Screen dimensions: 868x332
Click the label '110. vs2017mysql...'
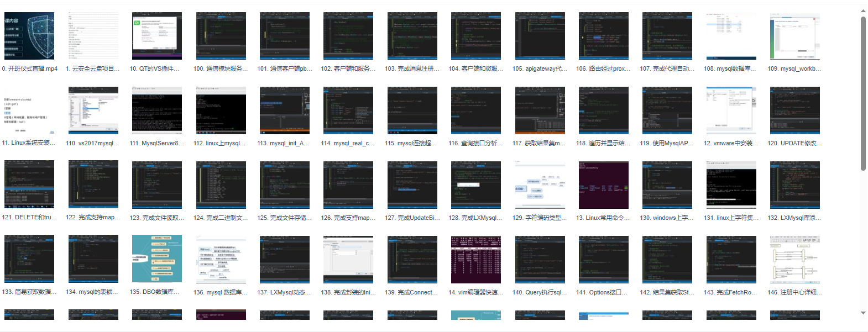[93, 144]
